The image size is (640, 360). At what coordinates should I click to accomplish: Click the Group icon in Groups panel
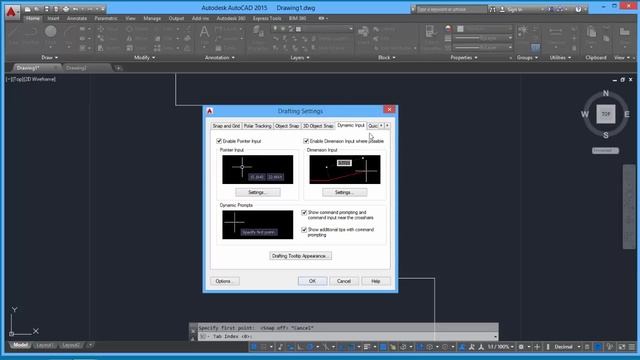click(x=522, y=30)
